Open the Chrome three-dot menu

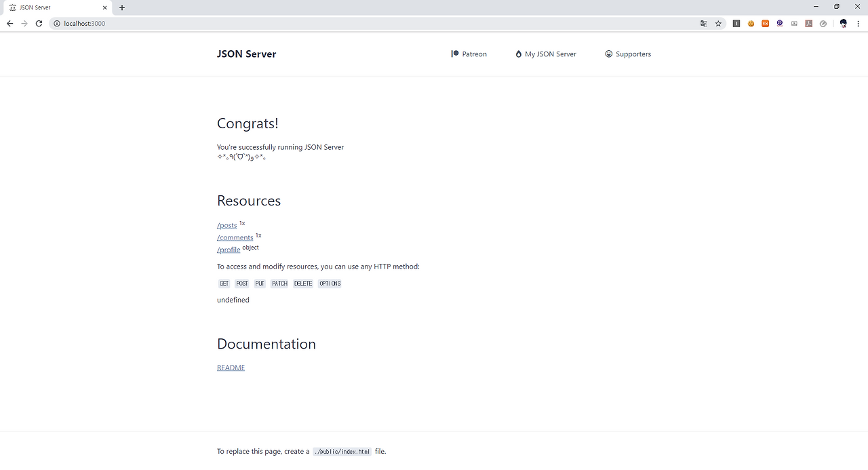pyautogui.click(x=858, y=23)
